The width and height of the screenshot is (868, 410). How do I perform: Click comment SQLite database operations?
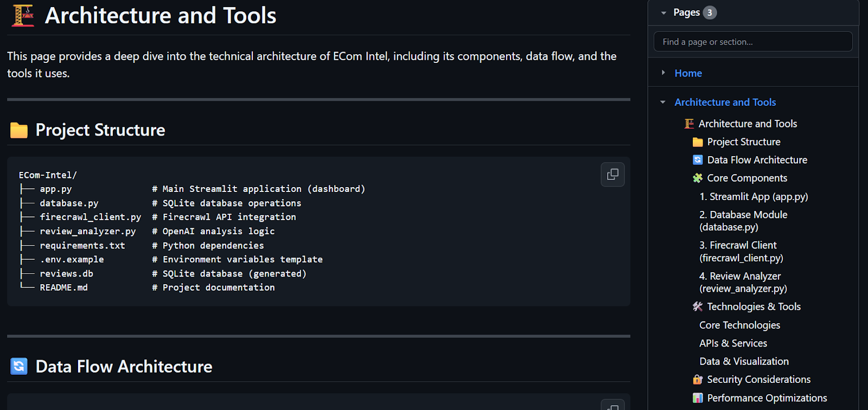pyautogui.click(x=227, y=203)
